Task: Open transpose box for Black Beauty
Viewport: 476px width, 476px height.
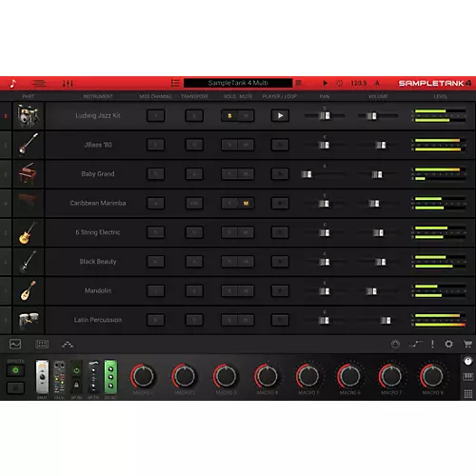Action: tap(194, 262)
